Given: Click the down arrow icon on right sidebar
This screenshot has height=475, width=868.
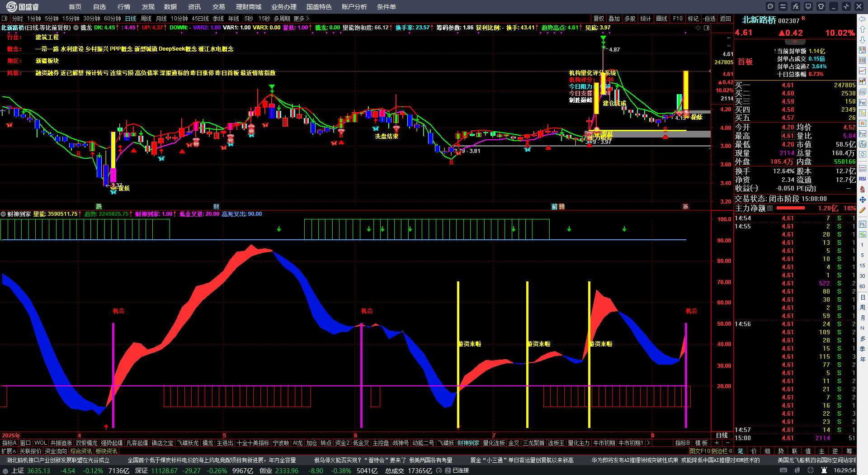Looking at the screenshot, I should click(863, 40).
